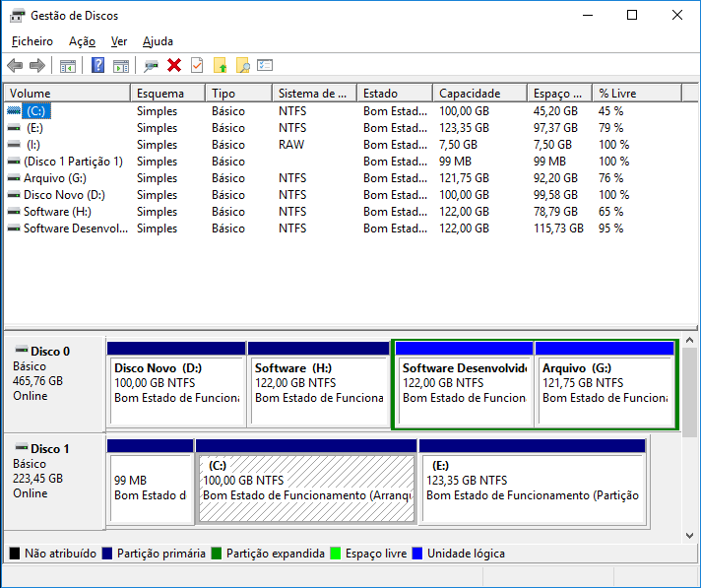Click the drive icon beside (I:) row

pos(14,145)
